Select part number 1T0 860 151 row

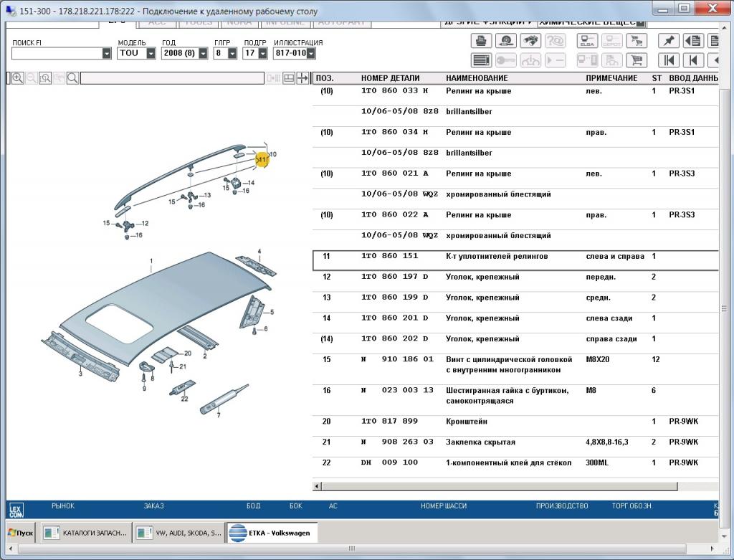515,260
